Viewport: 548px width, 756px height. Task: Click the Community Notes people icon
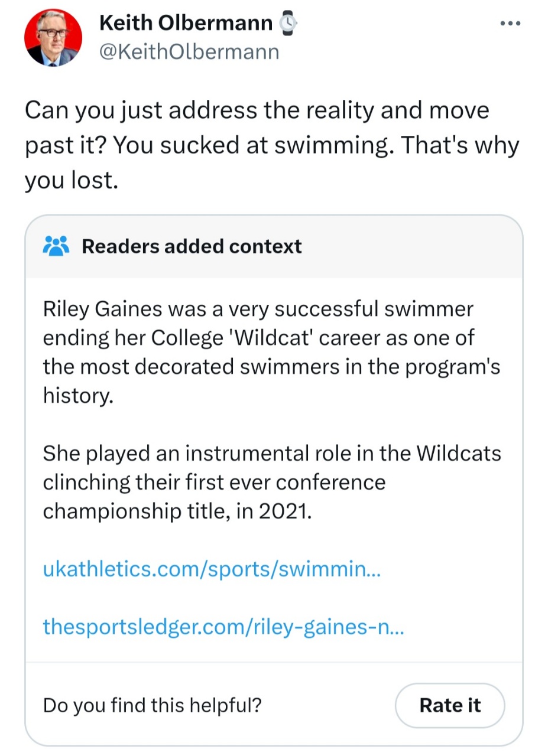pyautogui.click(x=56, y=246)
